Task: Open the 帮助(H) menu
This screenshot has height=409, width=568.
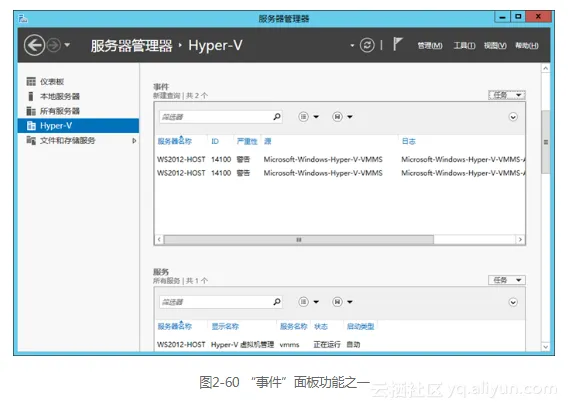Action: 527,46
